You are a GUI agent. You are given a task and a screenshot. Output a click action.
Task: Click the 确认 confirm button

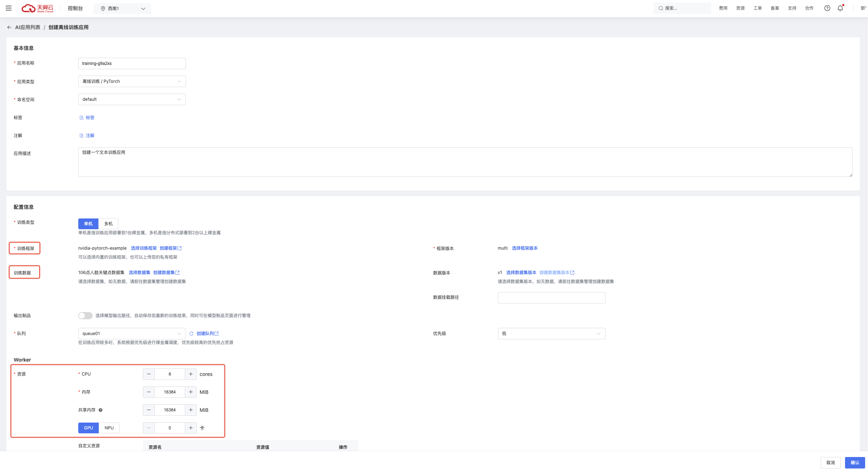point(855,463)
